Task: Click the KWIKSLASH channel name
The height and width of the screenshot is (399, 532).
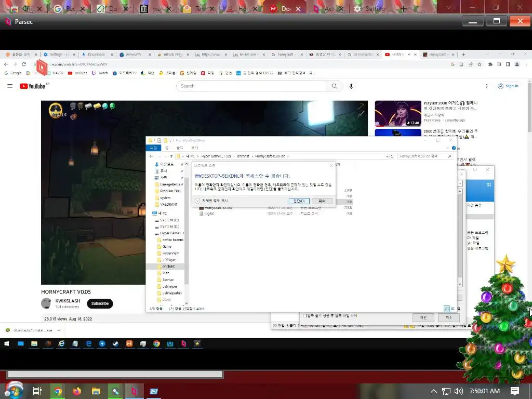Action: [68, 301]
